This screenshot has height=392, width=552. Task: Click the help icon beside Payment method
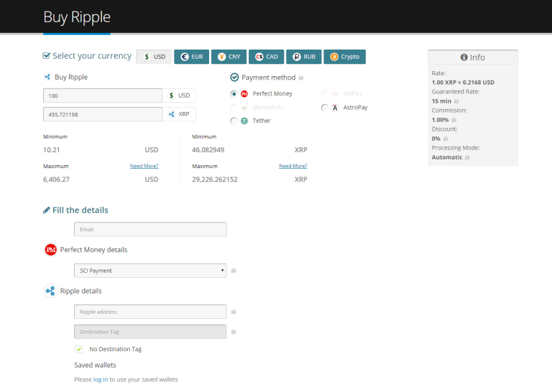pyautogui.click(x=301, y=78)
